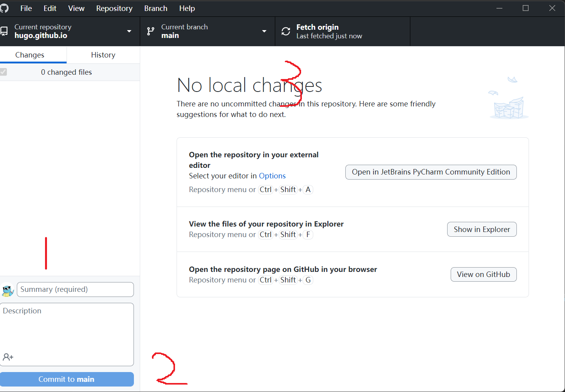Click the Show in Explorer button

[x=482, y=229]
